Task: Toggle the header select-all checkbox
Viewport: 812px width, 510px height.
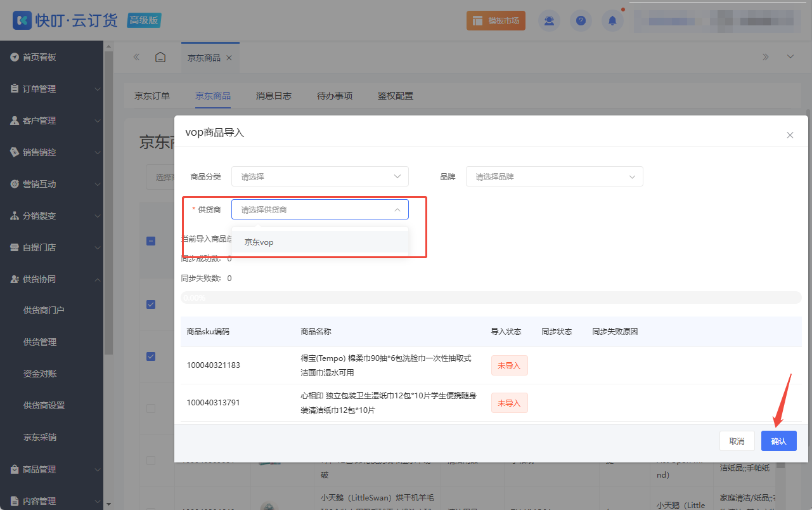Action: click(151, 241)
